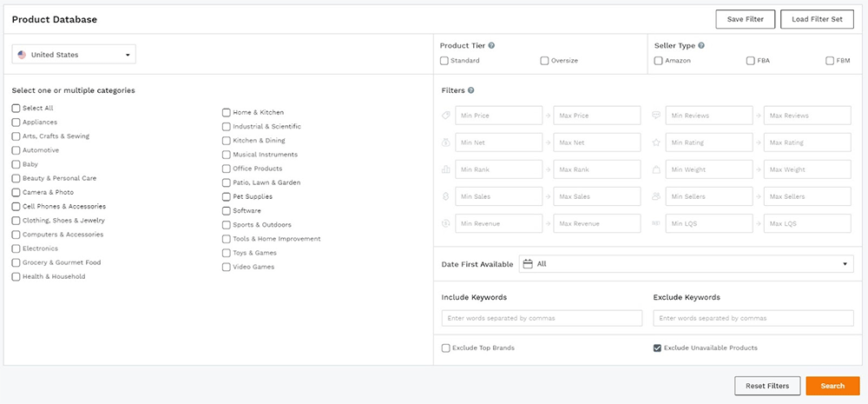Screen dimensions: 868x404
Task: Click the help icon next to Filters heading
Action: [x=471, y=90]
